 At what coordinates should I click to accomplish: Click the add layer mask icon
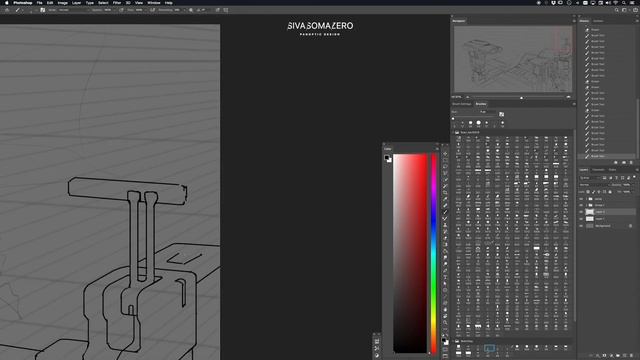coord(604,356)
